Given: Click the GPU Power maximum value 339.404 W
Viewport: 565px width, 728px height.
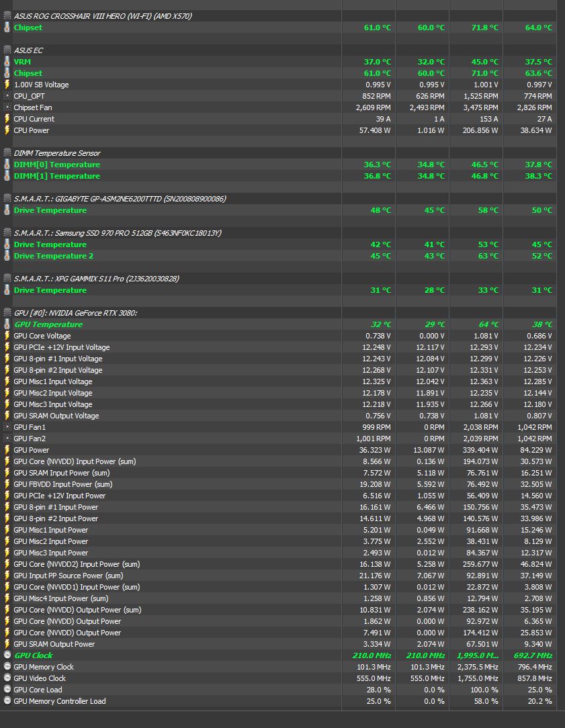Looking at the screenshot, I should tap(480, 450).
